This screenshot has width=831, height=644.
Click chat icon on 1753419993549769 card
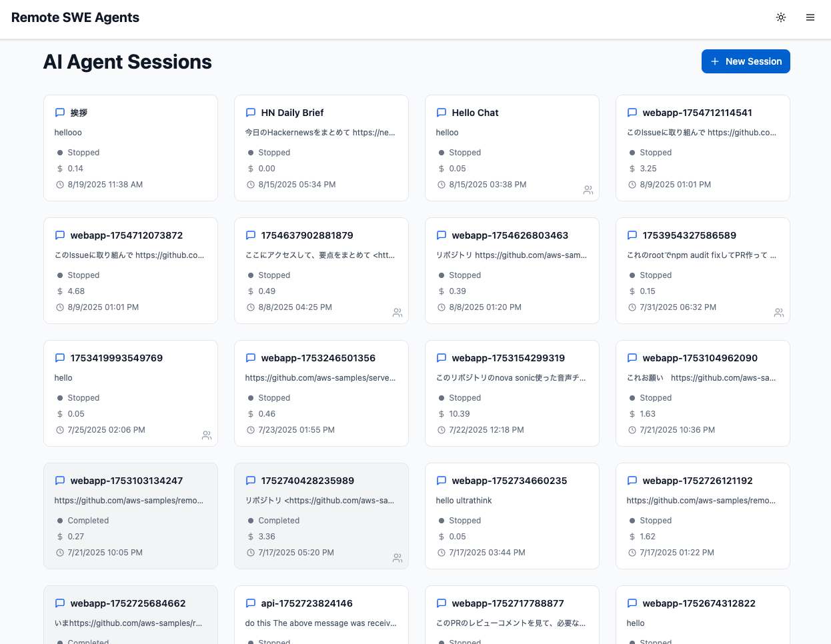[60, 358]
